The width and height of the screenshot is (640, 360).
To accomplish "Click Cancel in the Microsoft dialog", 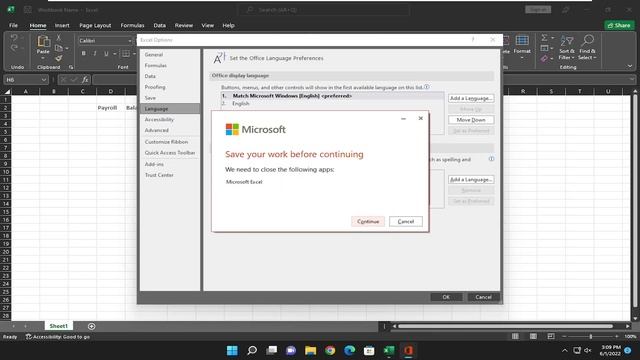I will point(406,221).
